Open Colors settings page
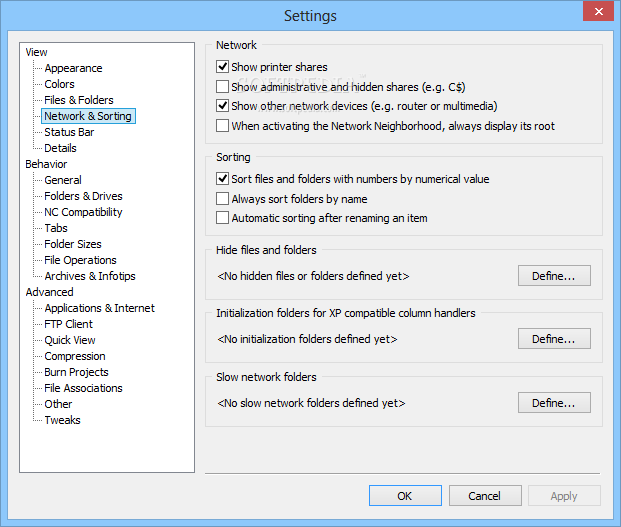 (59, 84)
